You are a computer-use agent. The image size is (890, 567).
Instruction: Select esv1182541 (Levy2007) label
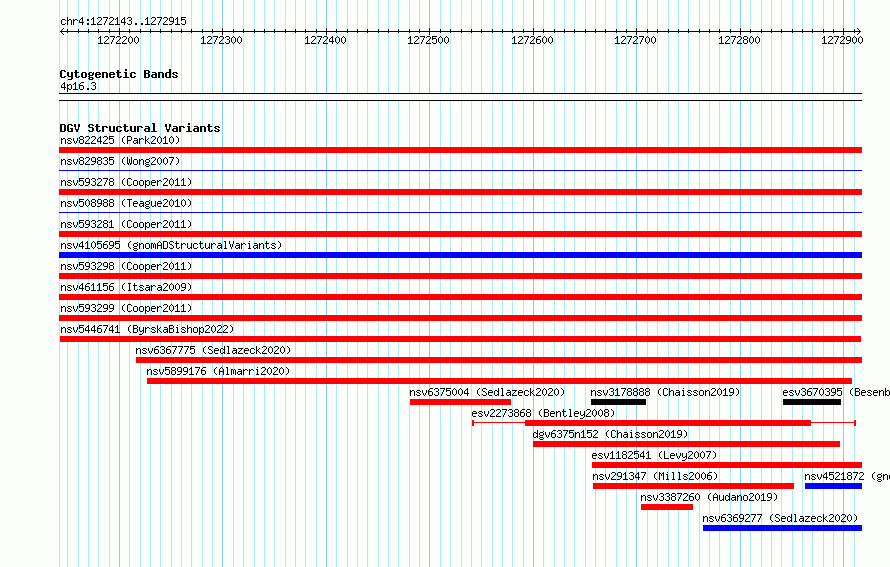654,455
